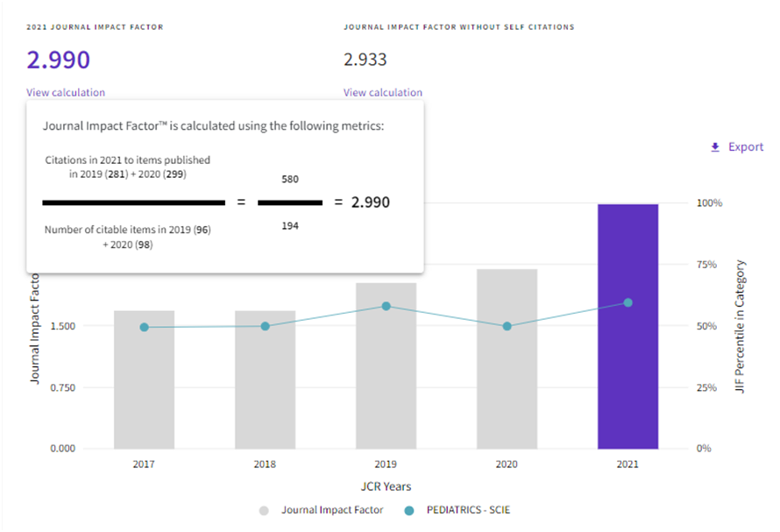This screenshot has height=532, width=780.
Task: Select the 2017 percentile data point
Action: 144,327
